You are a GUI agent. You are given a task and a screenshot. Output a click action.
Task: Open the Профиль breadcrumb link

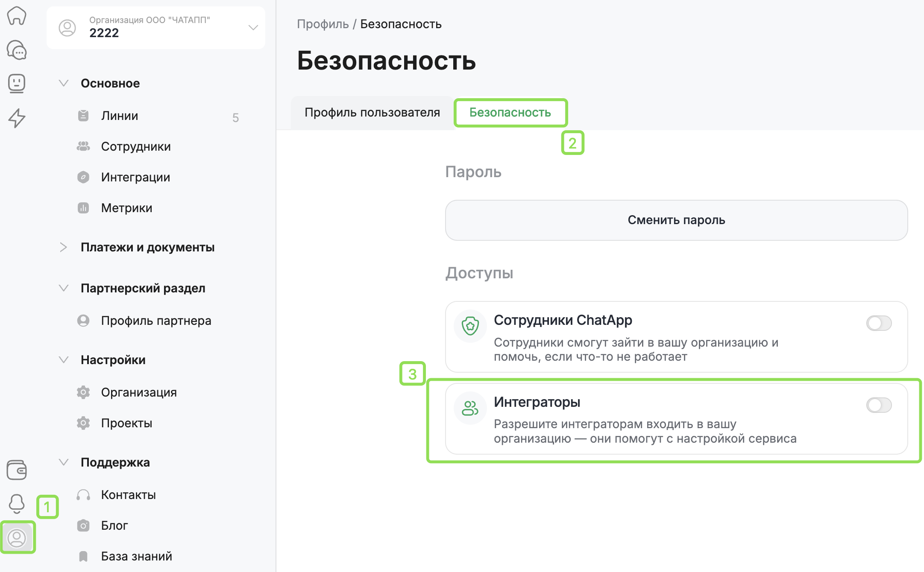coord(323,24)
